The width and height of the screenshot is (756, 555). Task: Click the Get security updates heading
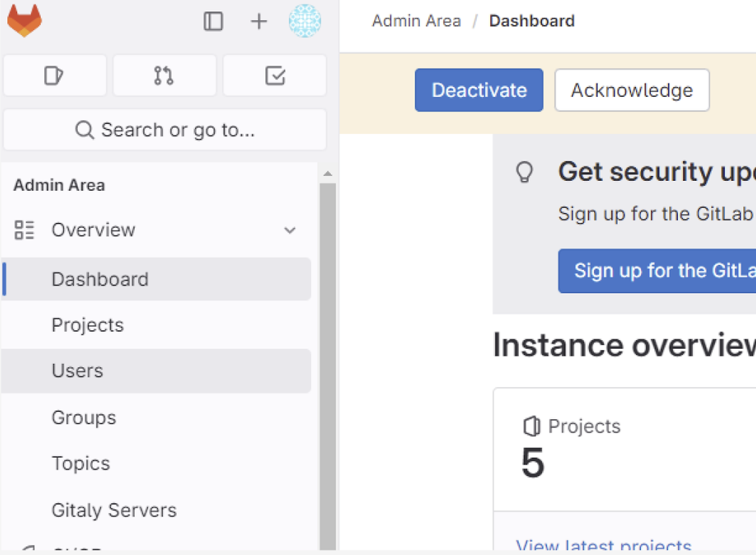click(657, 172)
